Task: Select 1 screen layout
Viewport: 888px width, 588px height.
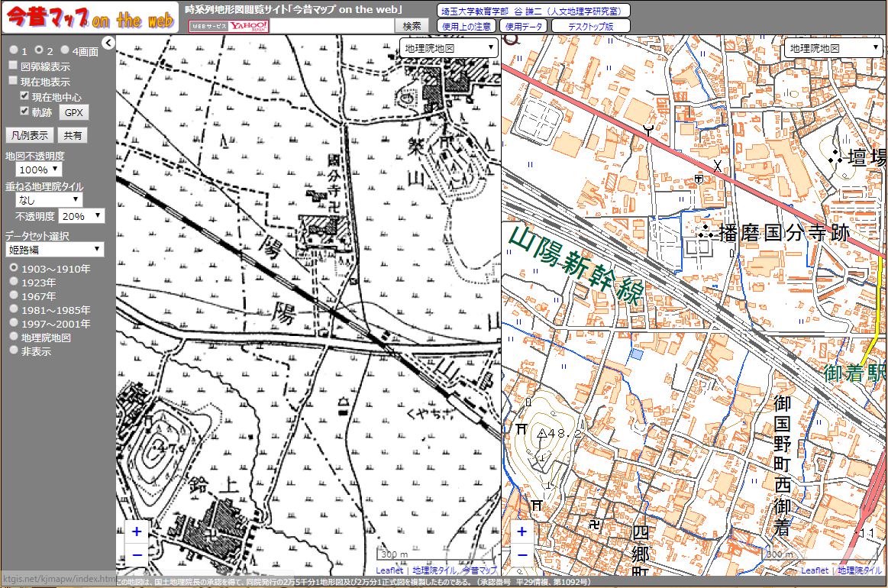Action: click(14, 50)
